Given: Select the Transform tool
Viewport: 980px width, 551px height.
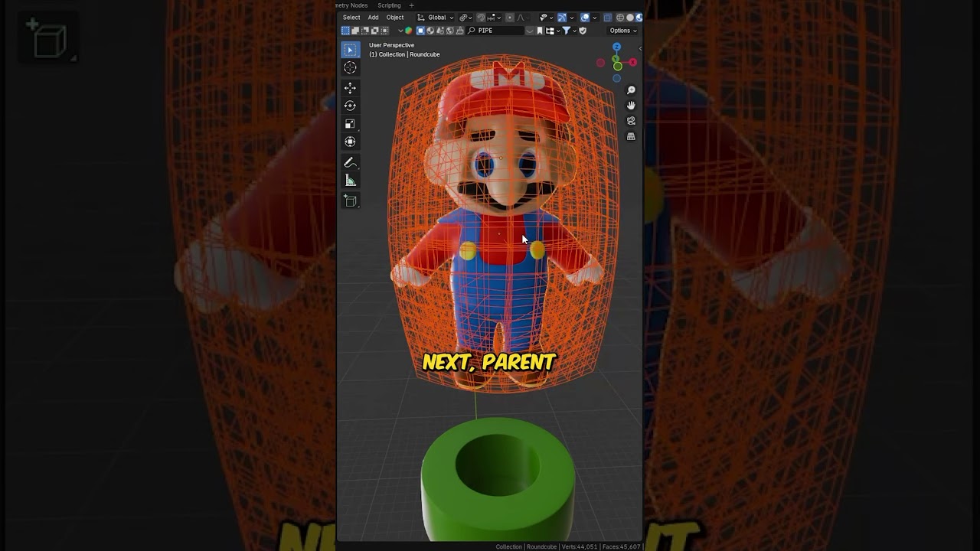Looking at the screenshot, I should [350, 141].
